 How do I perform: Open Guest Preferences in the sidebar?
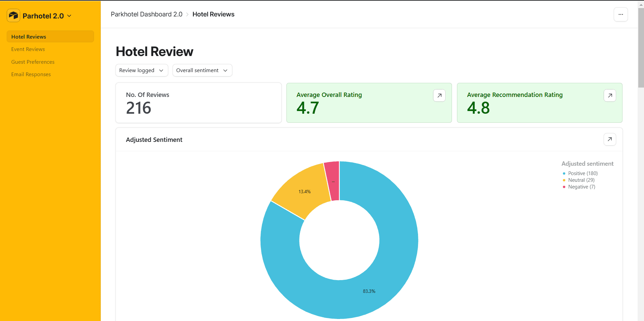pyautogui.click(x=33, y=62)
